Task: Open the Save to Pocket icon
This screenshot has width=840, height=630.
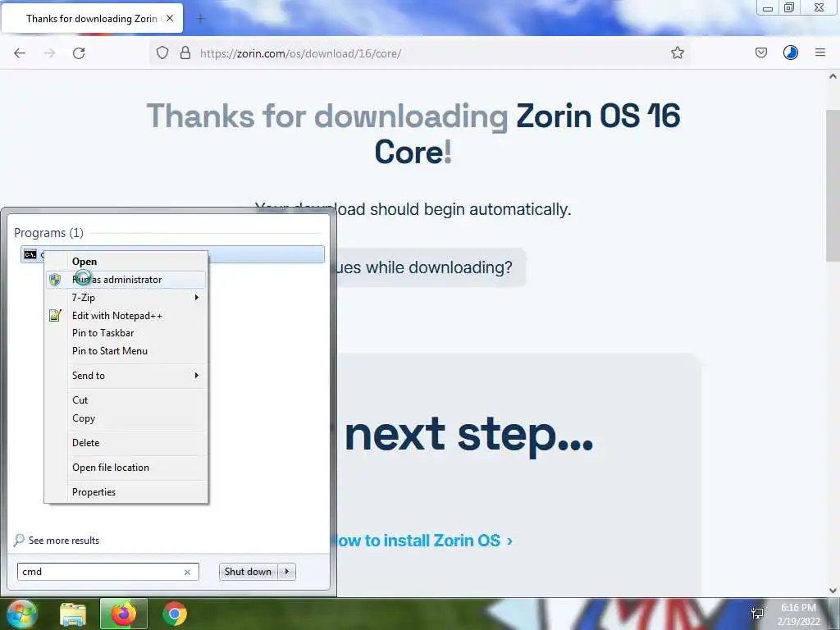Action: coord(760,52)
